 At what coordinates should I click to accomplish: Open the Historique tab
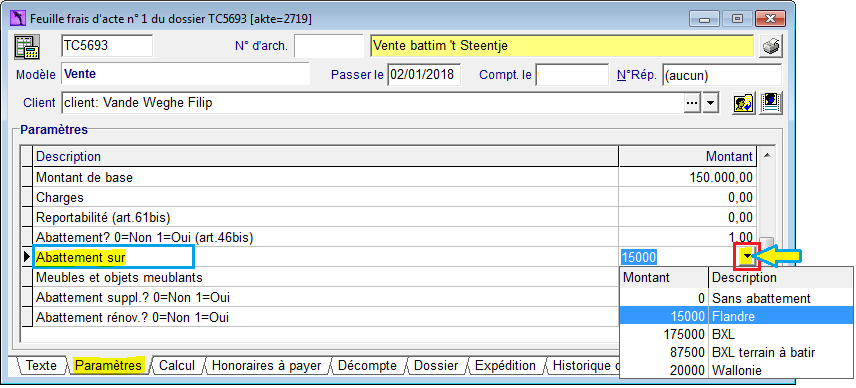point(584,365)
